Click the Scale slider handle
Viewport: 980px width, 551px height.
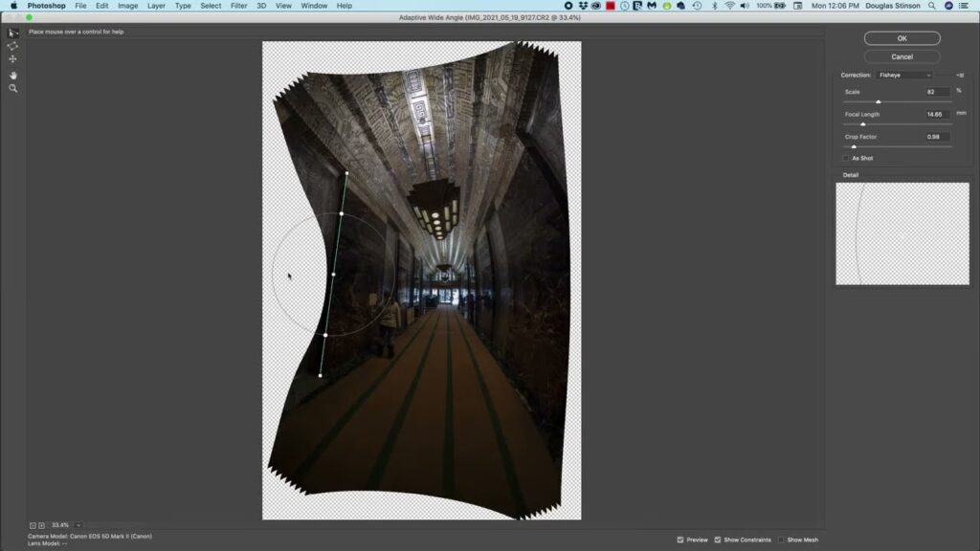pos(879,101)
